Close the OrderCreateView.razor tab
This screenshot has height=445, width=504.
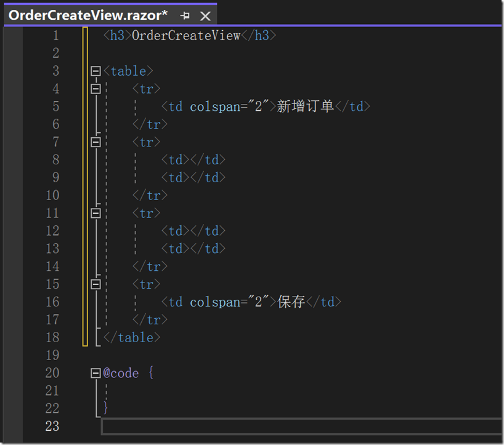[x=205, y=16]
